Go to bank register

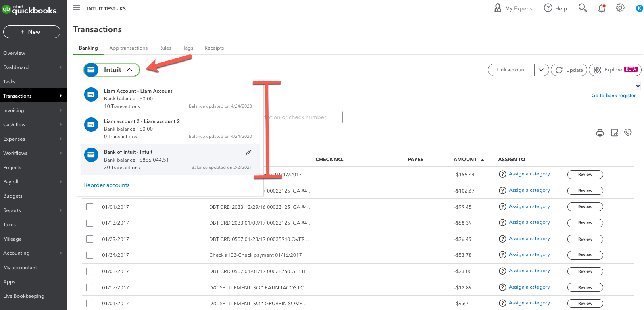(613, 96)
